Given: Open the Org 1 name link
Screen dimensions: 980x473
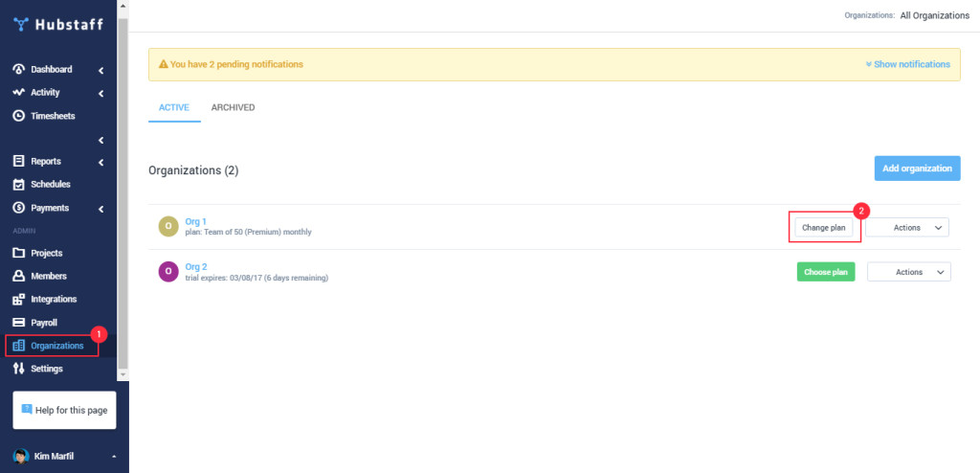Looking at the screenshot, I should (195, 221).
